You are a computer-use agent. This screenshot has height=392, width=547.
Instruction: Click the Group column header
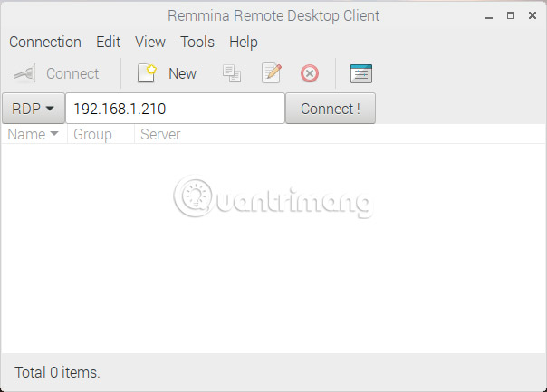101,134
